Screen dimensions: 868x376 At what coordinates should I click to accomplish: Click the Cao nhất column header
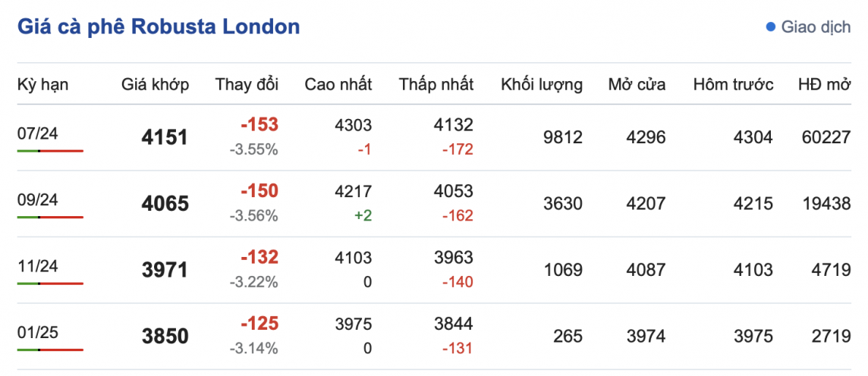[x=338, y=84]
